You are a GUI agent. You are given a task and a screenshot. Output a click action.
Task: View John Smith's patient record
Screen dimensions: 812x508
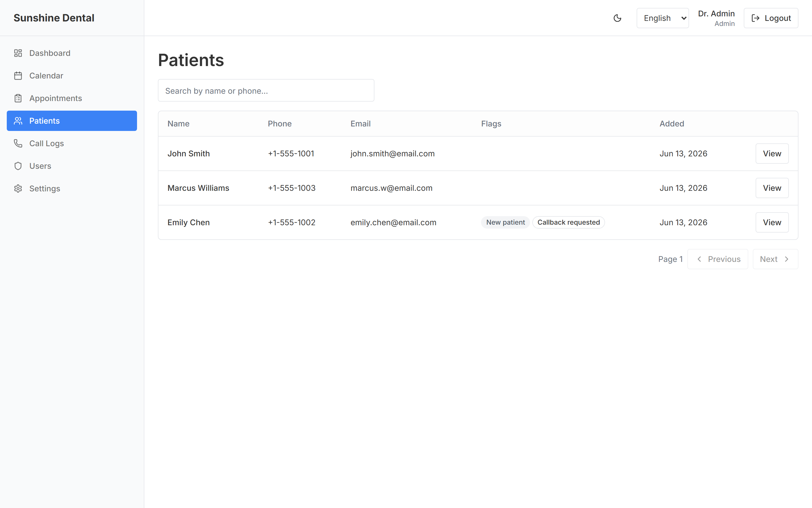point(772,154)
